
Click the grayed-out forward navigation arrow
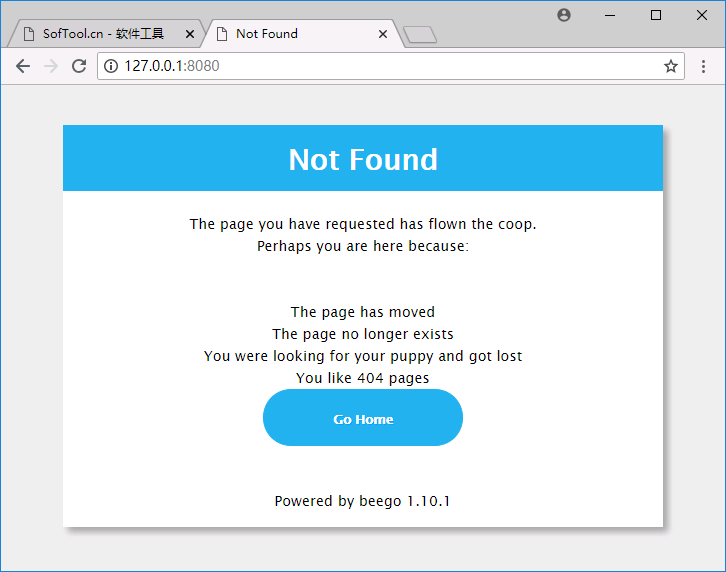[51, 66]
